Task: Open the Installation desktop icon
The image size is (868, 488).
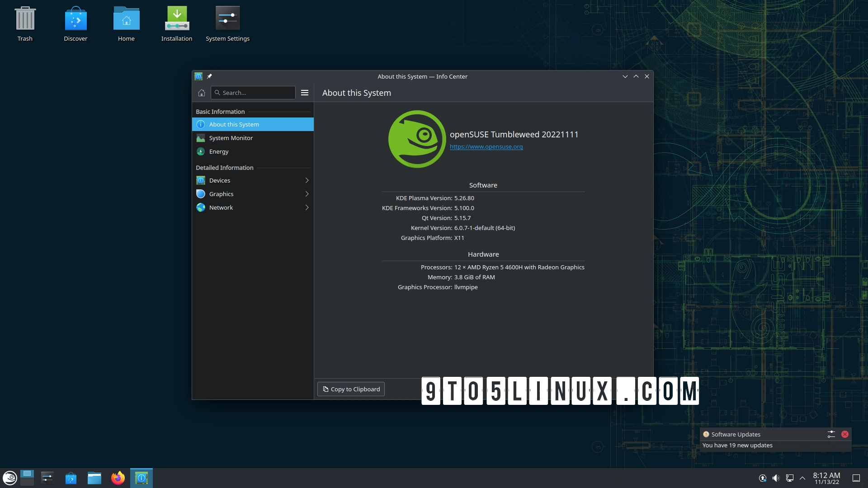Action: [x=177, y=23]
